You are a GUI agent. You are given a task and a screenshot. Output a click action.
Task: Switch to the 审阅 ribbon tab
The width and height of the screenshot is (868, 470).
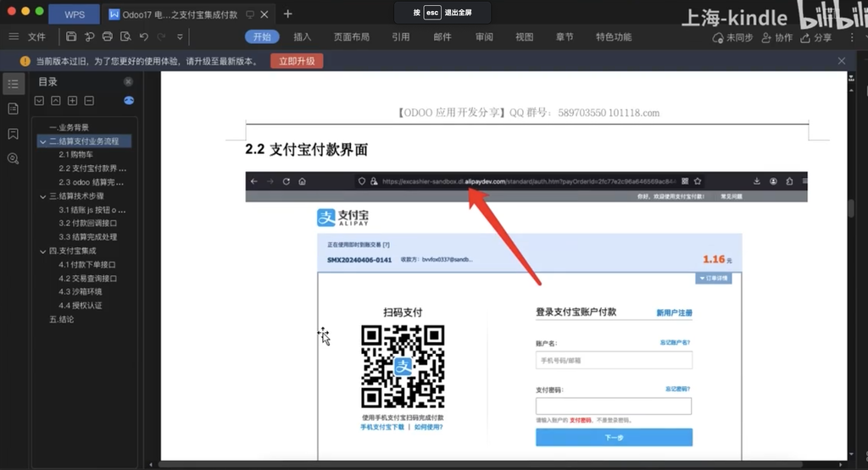point(484,37)
